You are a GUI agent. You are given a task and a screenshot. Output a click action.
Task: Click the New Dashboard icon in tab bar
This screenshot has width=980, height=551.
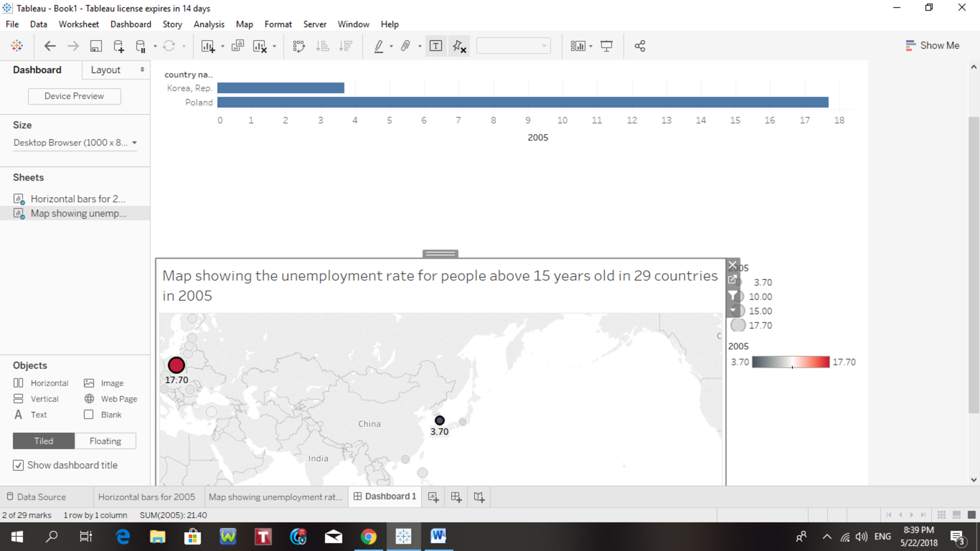[456, 497]
